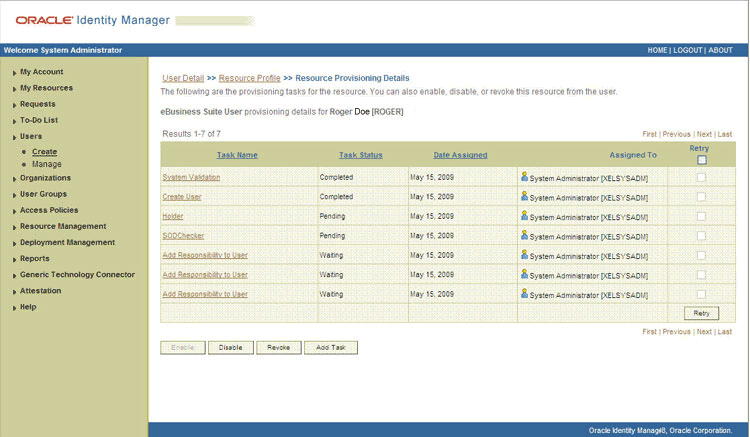The width and height of the screenshot is (750, 437).
Task: Expand the Requests arrow
Action: (14, 105)
